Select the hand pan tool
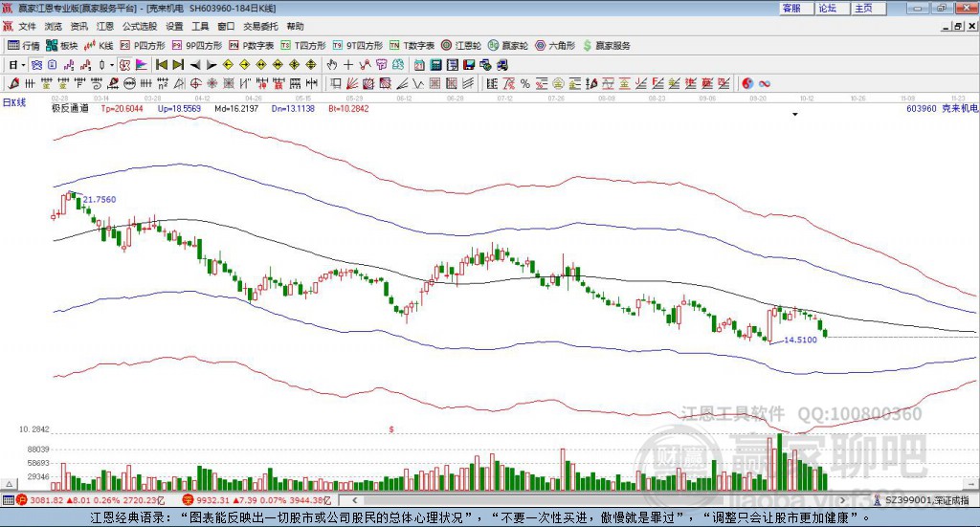This screenshot has width=980, height=527. pyautogui.click(x=331, y=65)
